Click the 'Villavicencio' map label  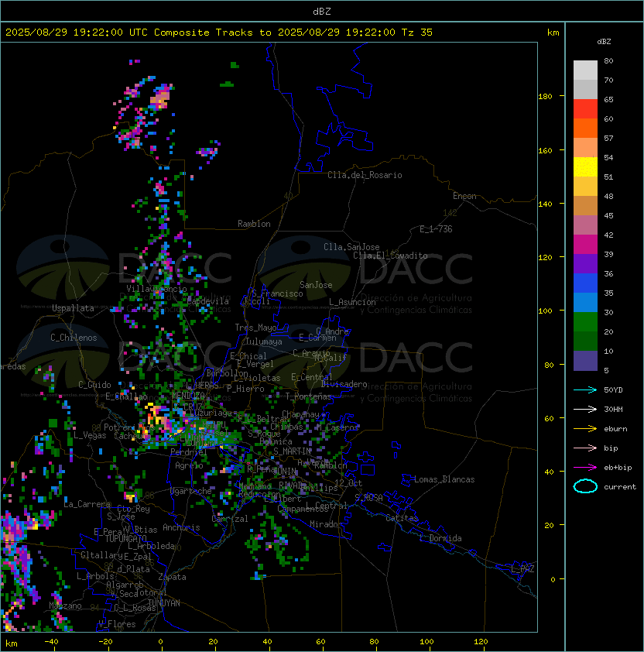(156, 289)
